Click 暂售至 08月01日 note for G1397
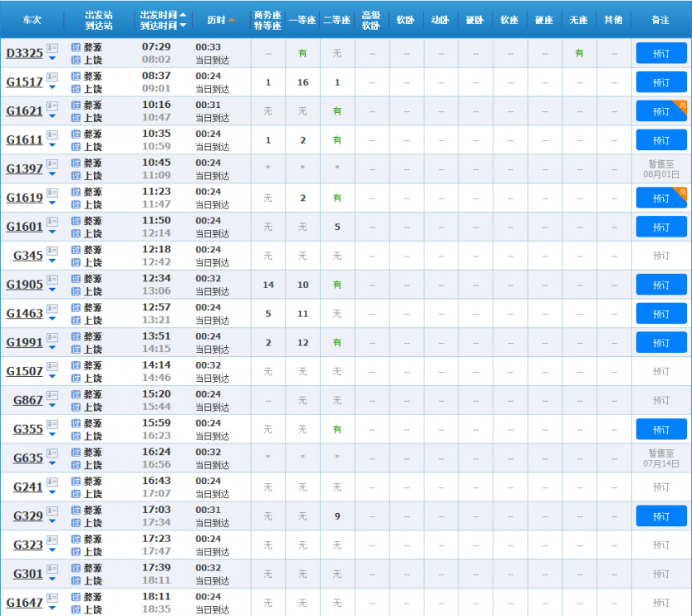 click(661, 169)
